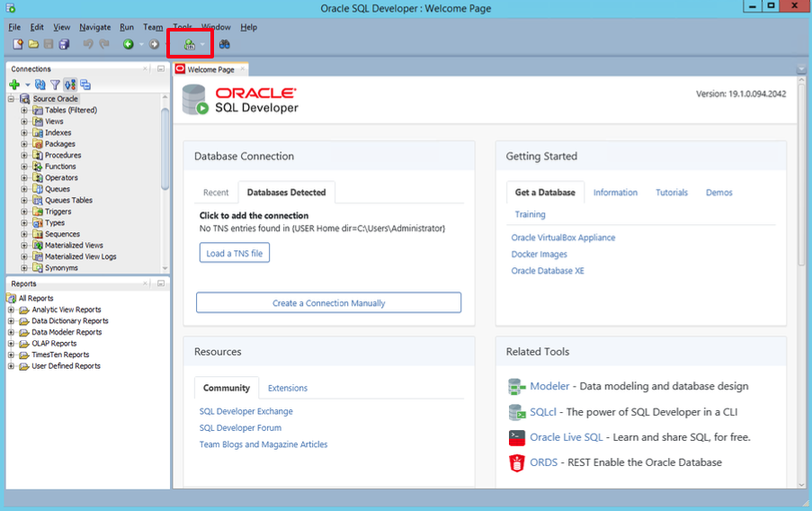812x511 pixels.
Task: Open the Training tab
Action: pyautogui.click(x=530, y=214)
